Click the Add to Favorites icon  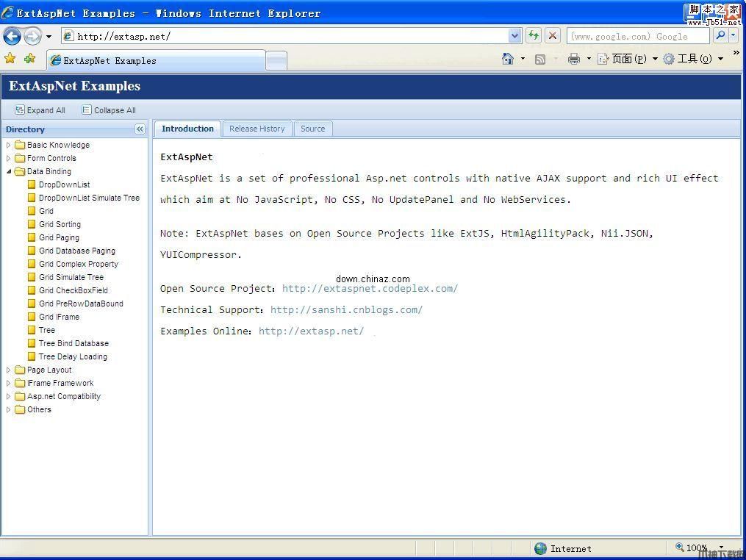pyautogui.click(x=29, y=59)
